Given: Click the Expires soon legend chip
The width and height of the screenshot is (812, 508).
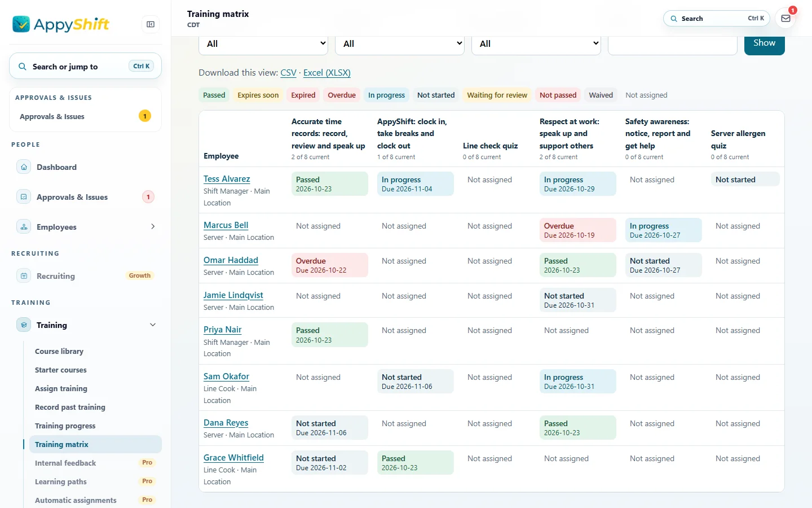Looking at the screenshot, I should (258, 95).
